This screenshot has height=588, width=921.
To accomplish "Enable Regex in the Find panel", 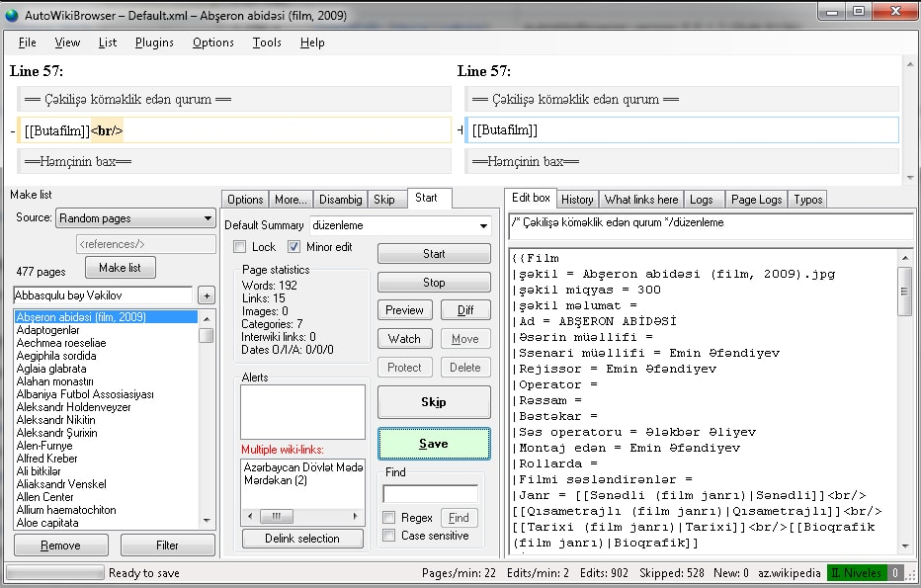I will pos(386,517).
